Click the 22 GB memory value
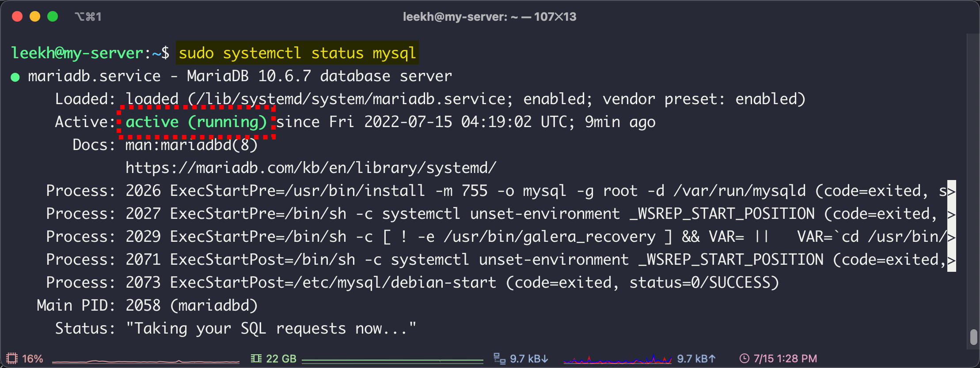The image size is (980, 368). (x=281, y=359)
